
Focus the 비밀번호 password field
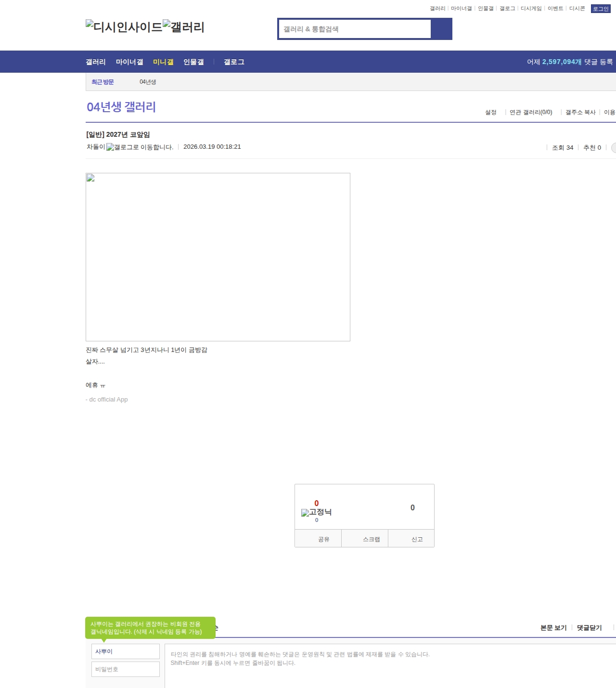126,669
